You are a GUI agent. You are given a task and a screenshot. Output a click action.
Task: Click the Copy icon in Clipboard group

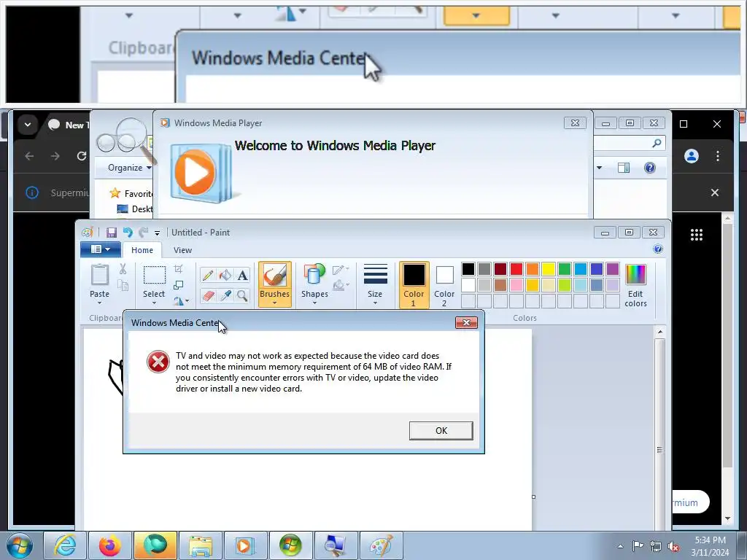tap(123, 285)
